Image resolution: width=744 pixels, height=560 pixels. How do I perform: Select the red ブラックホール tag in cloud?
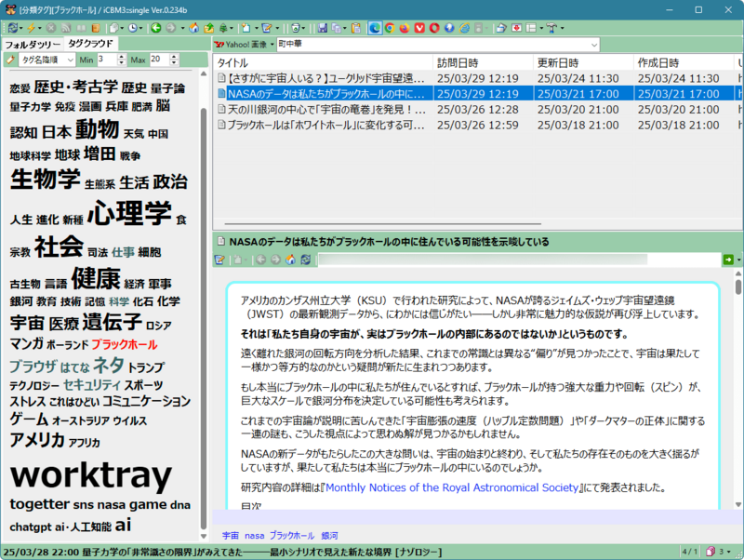pyautogui.click(x=125, y=344)
